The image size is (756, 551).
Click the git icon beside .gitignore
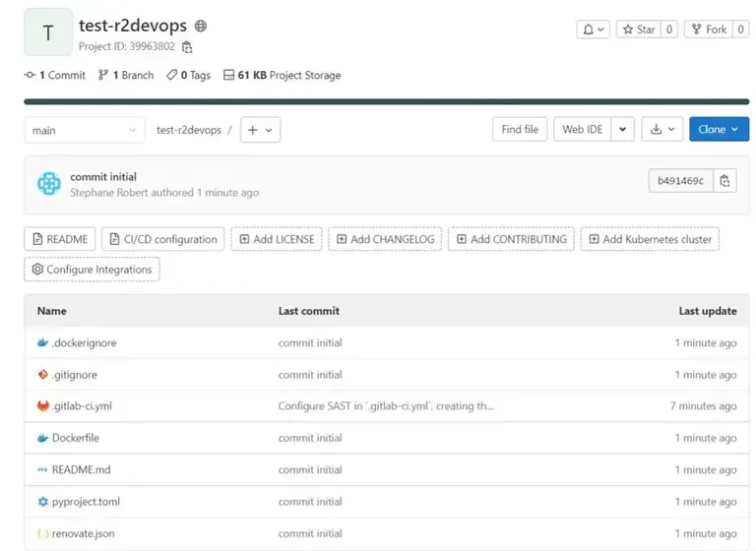pos(43,375)
